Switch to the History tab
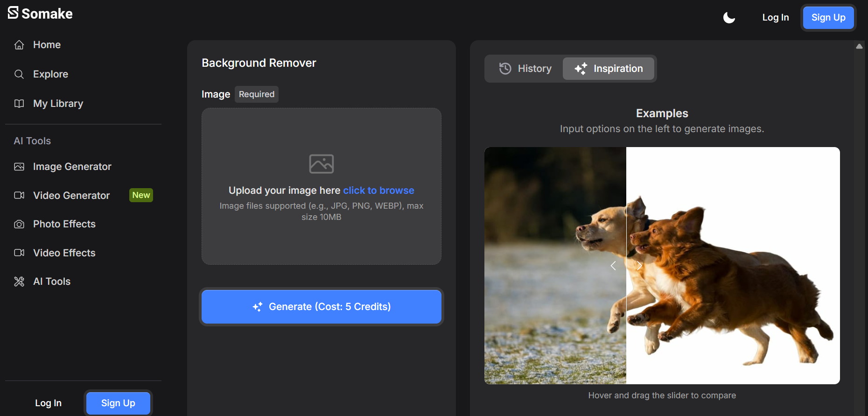 tap(525, 69)
